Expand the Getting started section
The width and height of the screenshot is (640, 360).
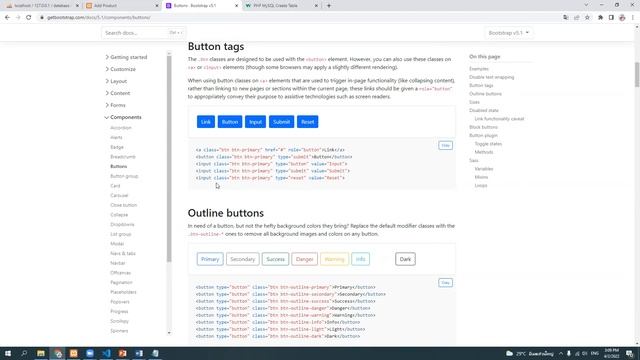click(x=126, y=57)
